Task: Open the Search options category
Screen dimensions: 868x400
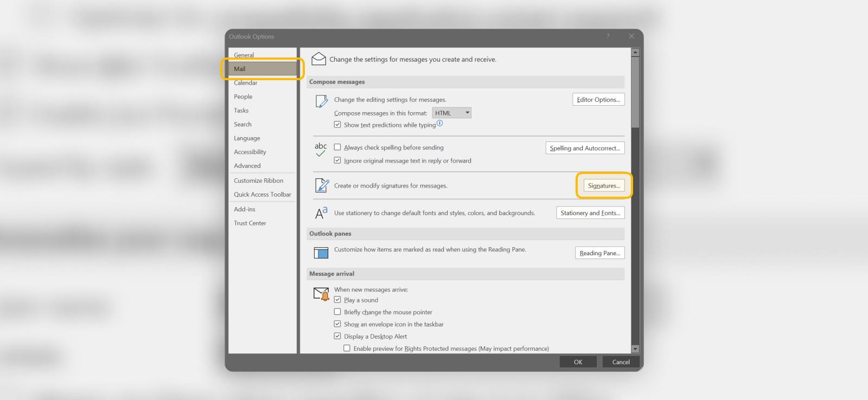Action: 263,124
